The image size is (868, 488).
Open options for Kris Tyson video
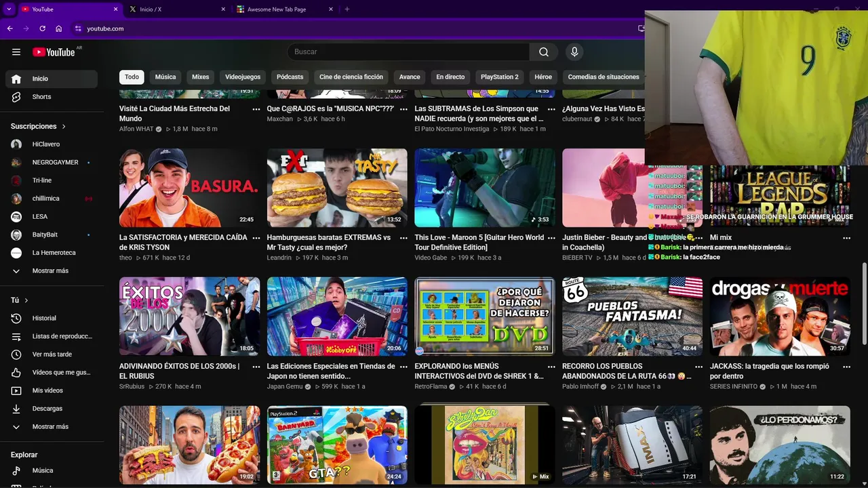point(256,238)
